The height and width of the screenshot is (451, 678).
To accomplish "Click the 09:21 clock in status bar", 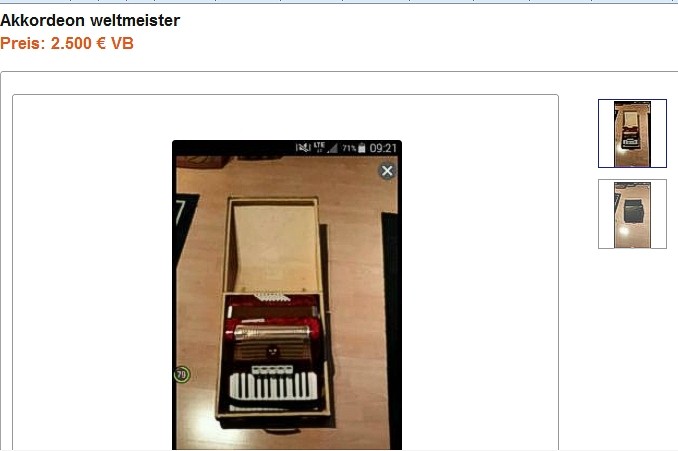I will 383,148.
